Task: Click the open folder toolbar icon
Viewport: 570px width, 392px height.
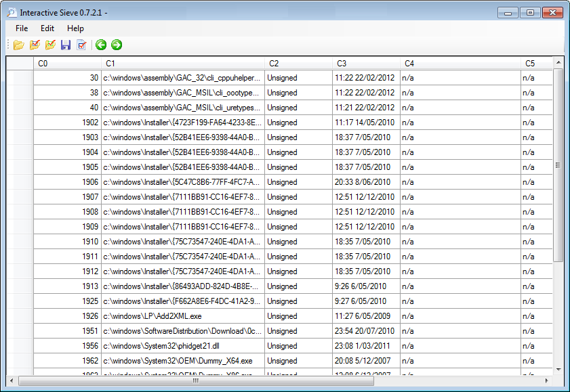Action: pos(18,45)
